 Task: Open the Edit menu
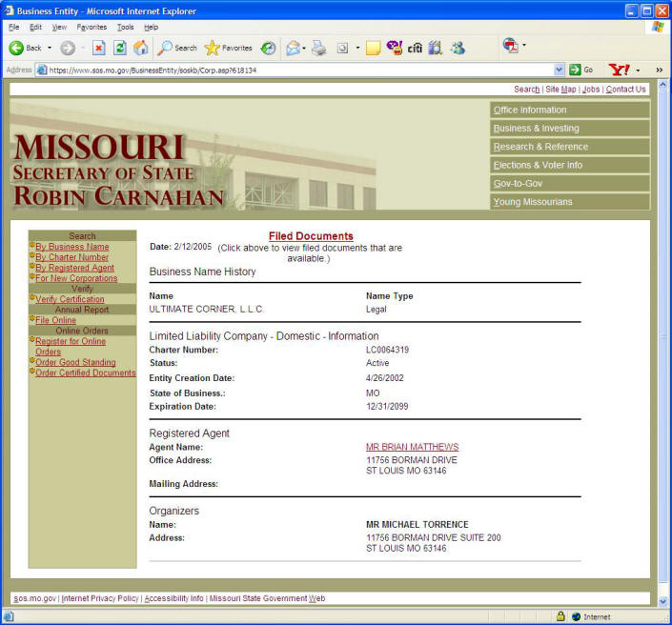(x=35, y=27)
